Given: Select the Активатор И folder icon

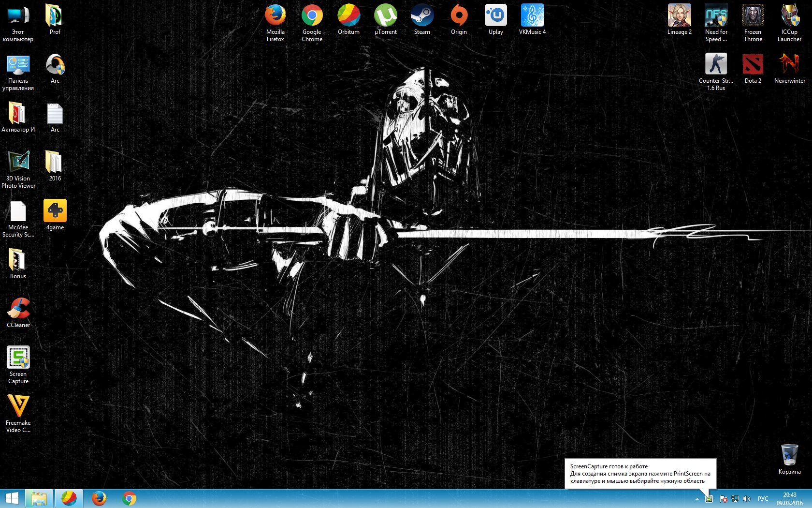Looking at the screenshot, I should 18,117.
